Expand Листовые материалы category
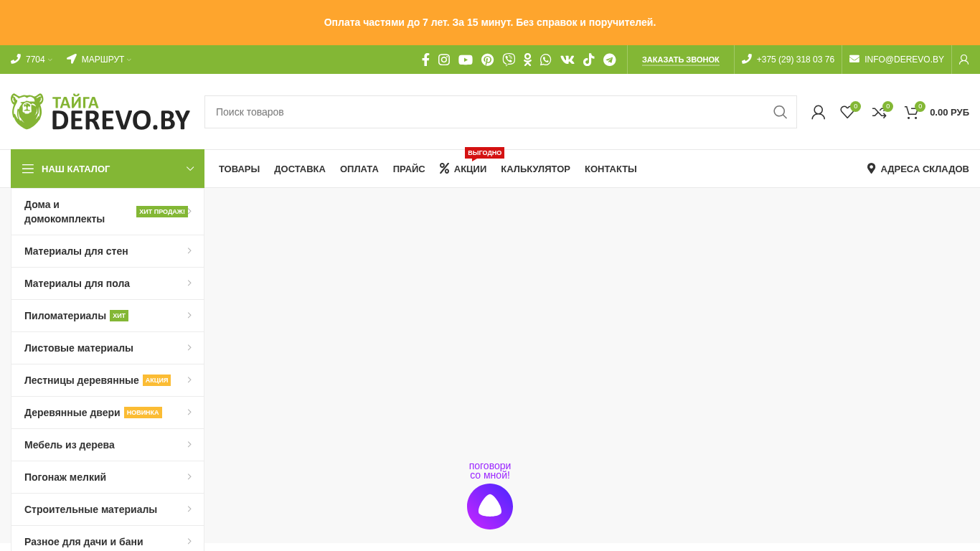 108,348
